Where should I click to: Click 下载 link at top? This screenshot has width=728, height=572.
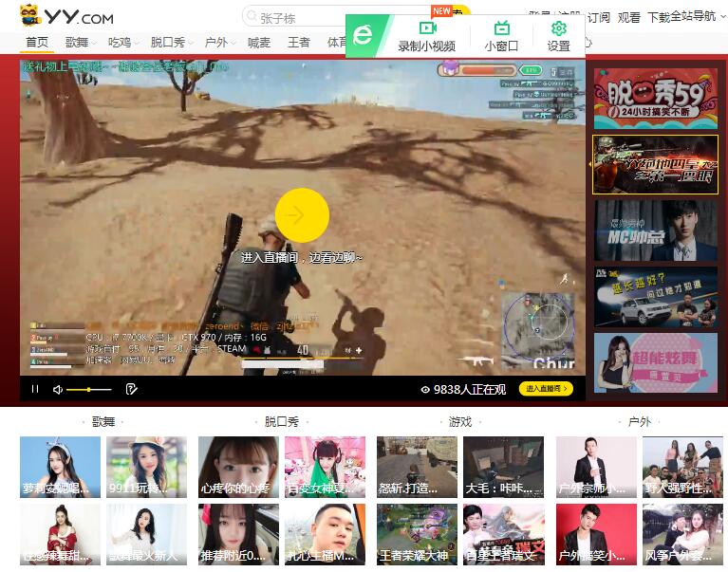click(659, 17)
